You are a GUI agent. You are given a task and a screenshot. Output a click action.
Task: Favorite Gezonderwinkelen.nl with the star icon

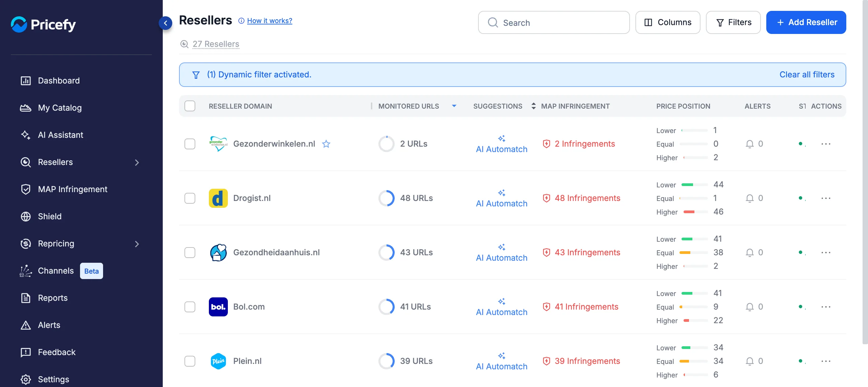coord(326,144)
